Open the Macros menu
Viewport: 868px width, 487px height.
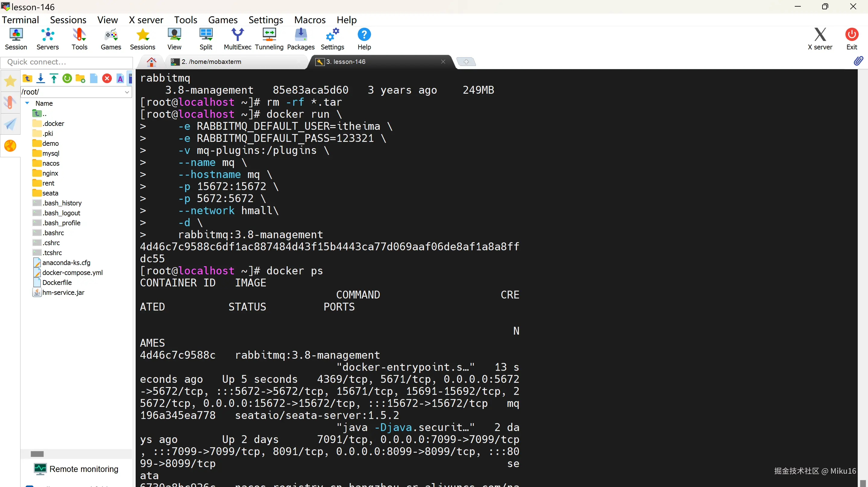[x=309, y=20]
